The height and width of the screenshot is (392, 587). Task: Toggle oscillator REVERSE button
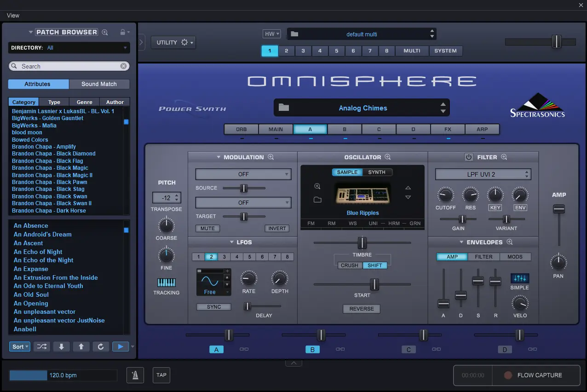coord(362,309)
